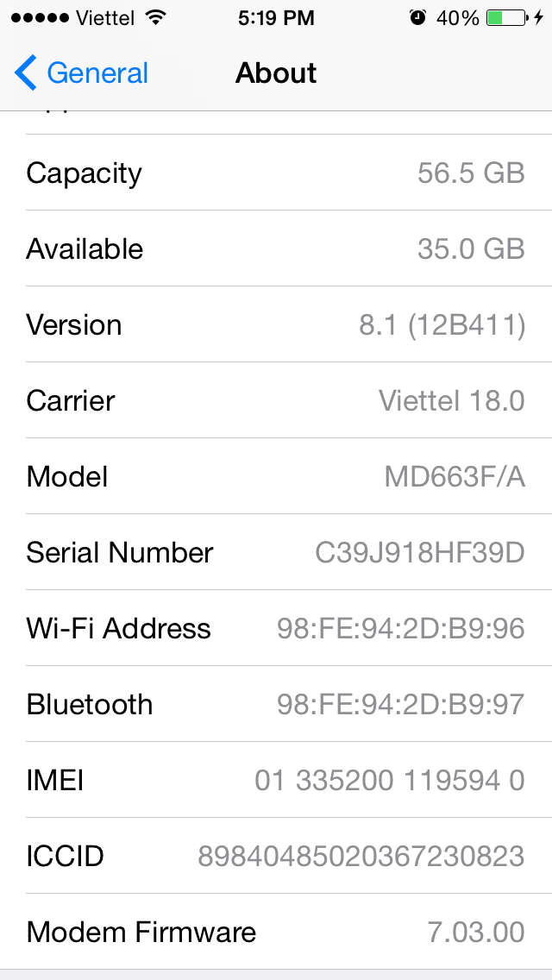Tap the ICCID number row
Image resolution: width=552 pixels, height=980 pixels.
276,856
